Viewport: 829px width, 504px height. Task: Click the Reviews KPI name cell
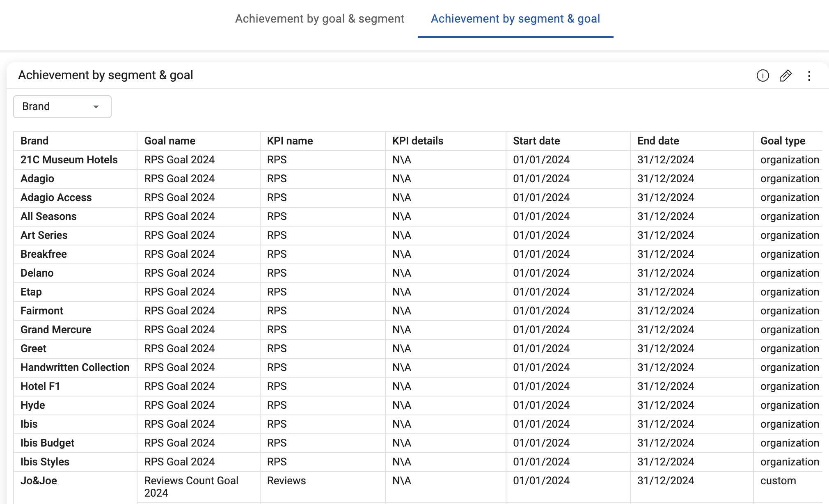(323, 487)
